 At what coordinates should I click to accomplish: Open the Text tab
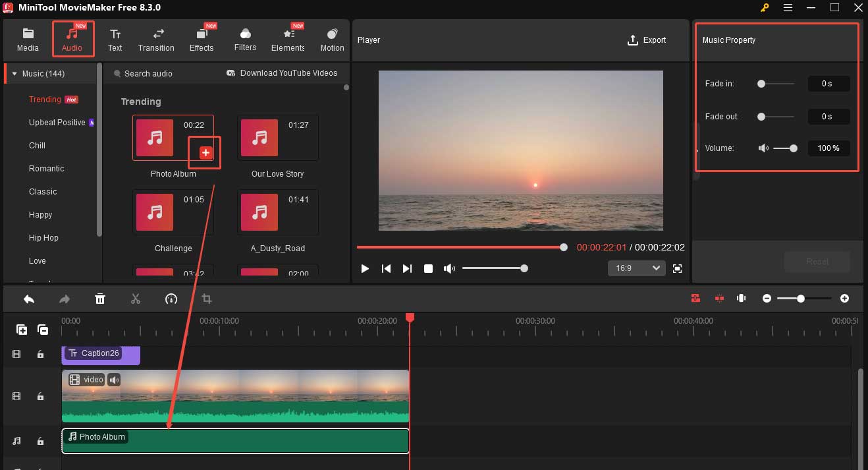pyautogui.click(x=115, y=40)
